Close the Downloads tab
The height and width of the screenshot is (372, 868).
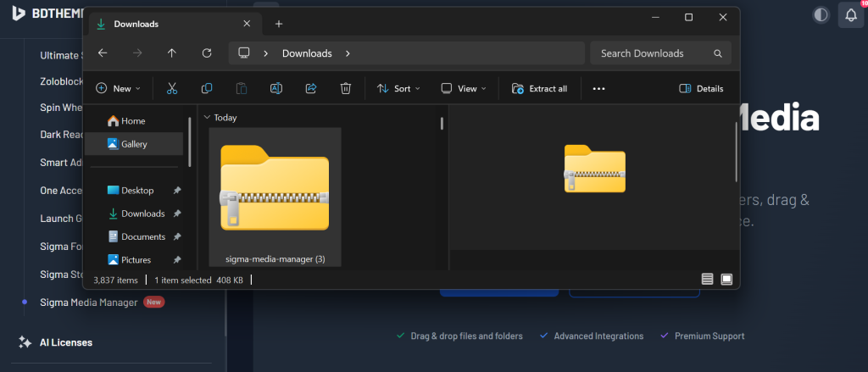[247, 24]
